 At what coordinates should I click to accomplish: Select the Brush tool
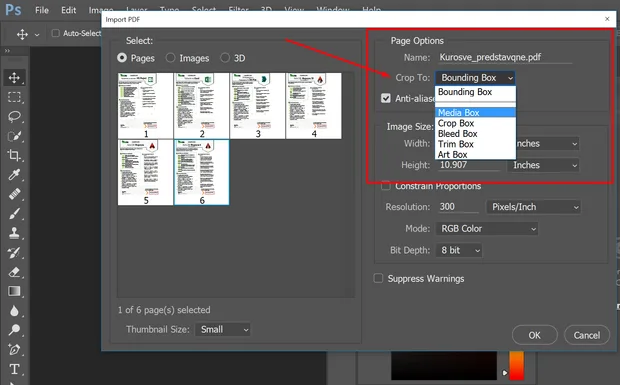point(14,214)
